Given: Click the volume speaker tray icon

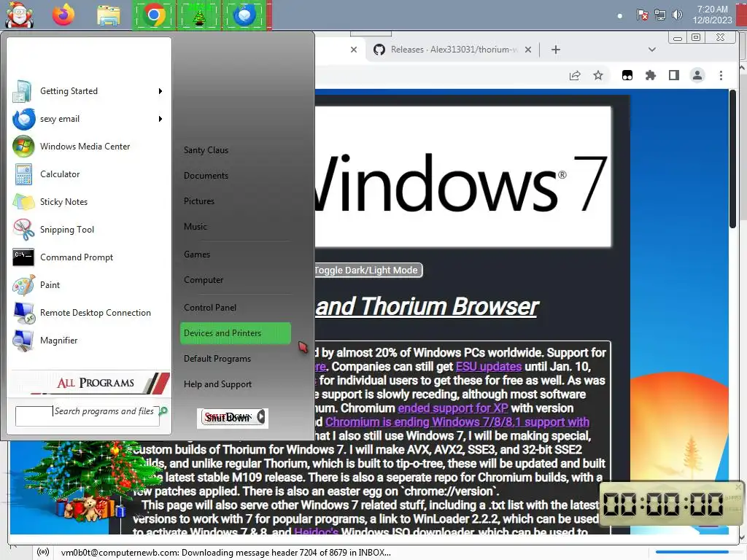Looking at the screenshot, I should point(676,15).
